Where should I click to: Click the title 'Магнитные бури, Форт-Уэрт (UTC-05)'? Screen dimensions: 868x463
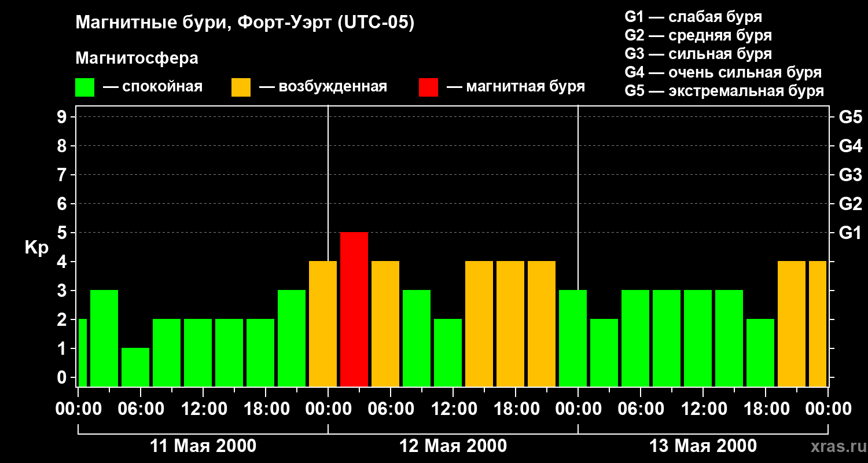(245, 23)
